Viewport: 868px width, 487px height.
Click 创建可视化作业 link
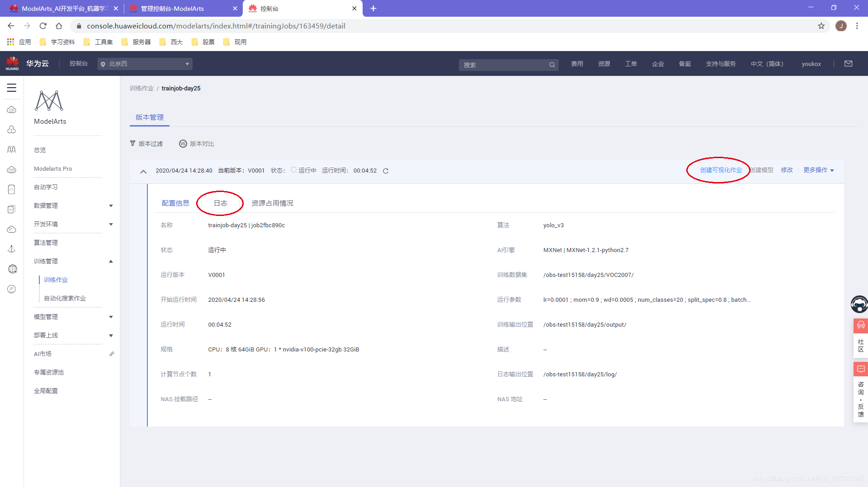pos(721,170)
